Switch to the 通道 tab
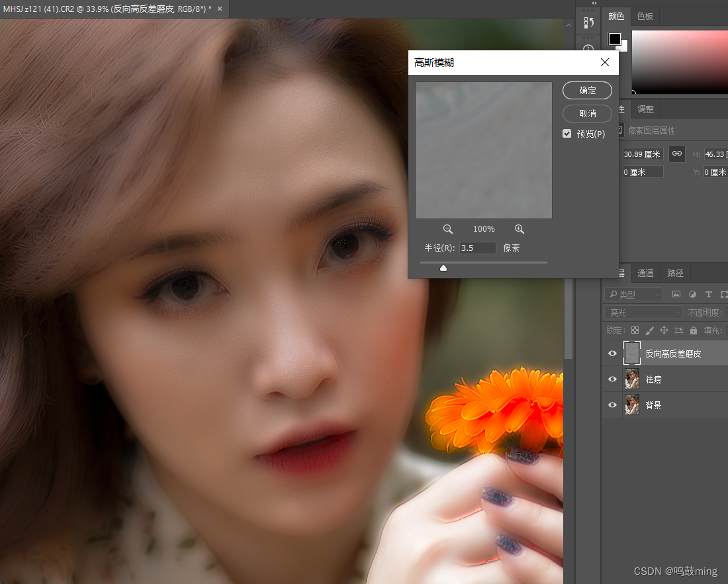Screen dimensions: 728x584 coord(645,273)
